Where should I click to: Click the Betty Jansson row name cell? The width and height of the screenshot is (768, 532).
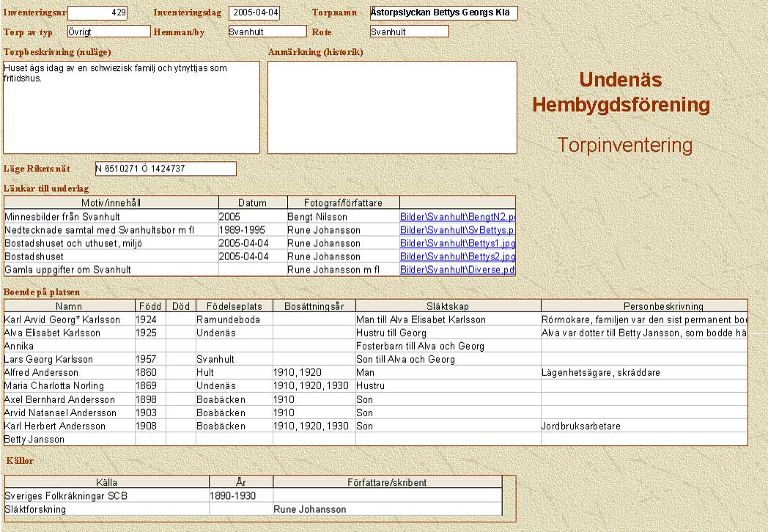pos(69,439)
